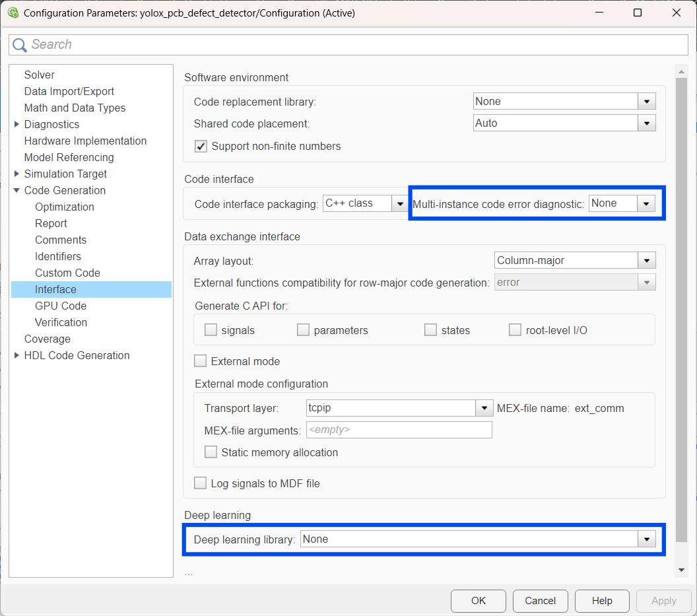Expand the Diagnostics tree node

point(17,124)
